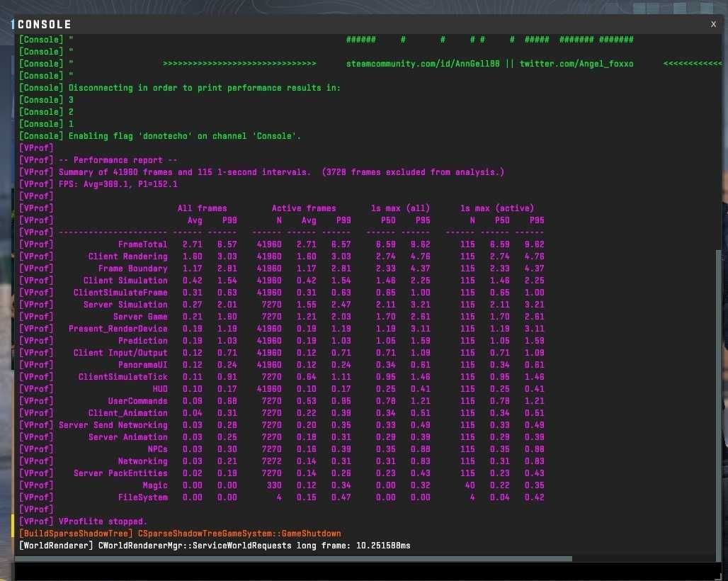Click the FileSystem row label
The height and width of the screenshot is (581, 728).
[142, 497]
